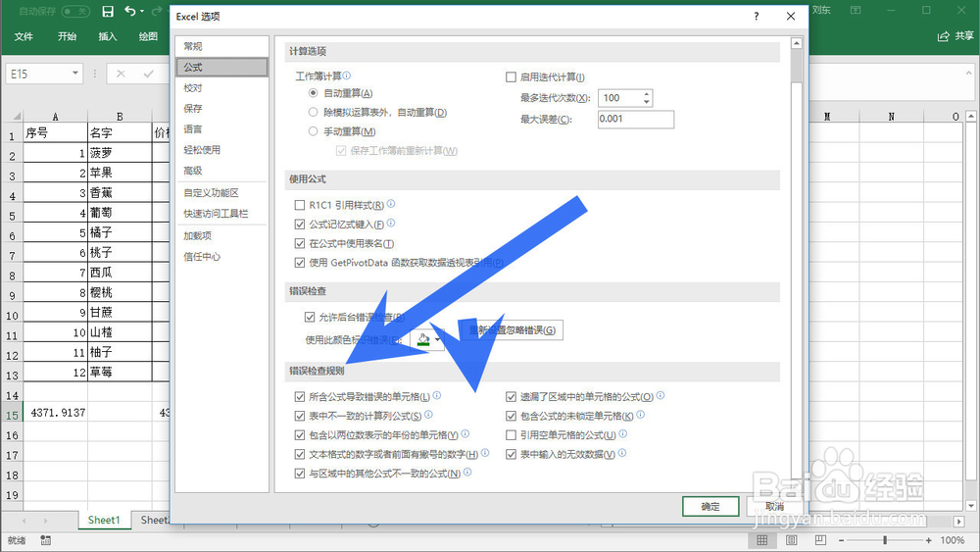Click the formula bar cancel X icon
The width and height of the screenshot is (980, 552).
121,74
